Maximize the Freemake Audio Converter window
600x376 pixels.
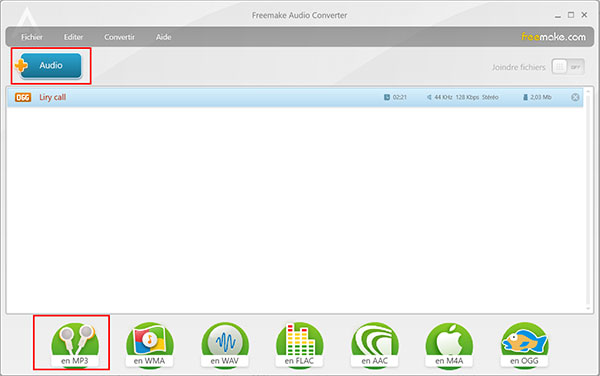pos(571,15)
